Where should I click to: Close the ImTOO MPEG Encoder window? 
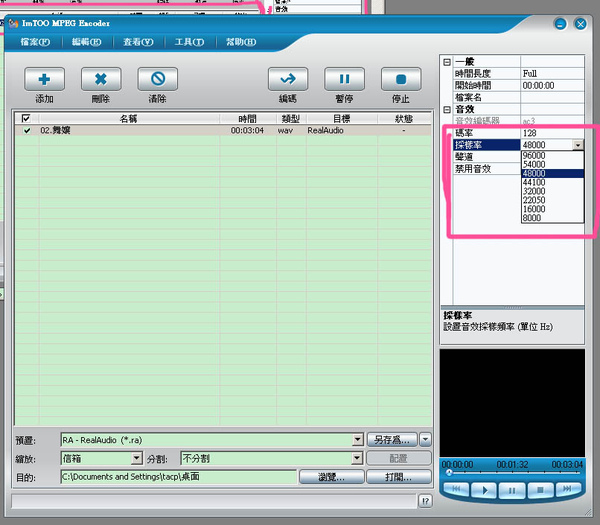(x=580, y=24)
